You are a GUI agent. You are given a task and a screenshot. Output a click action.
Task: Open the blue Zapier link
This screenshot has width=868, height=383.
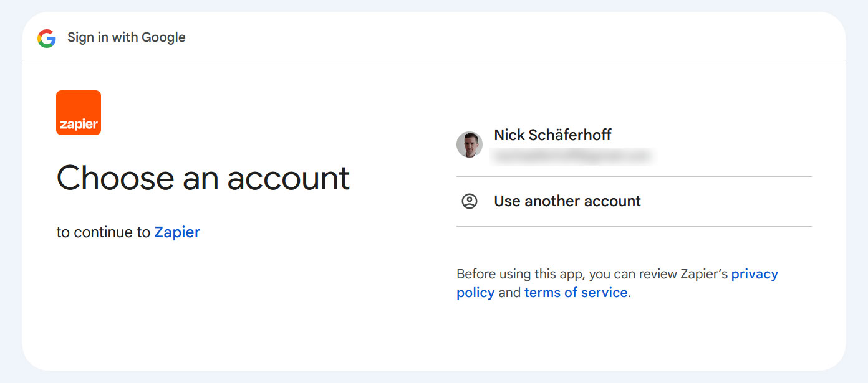177,232
